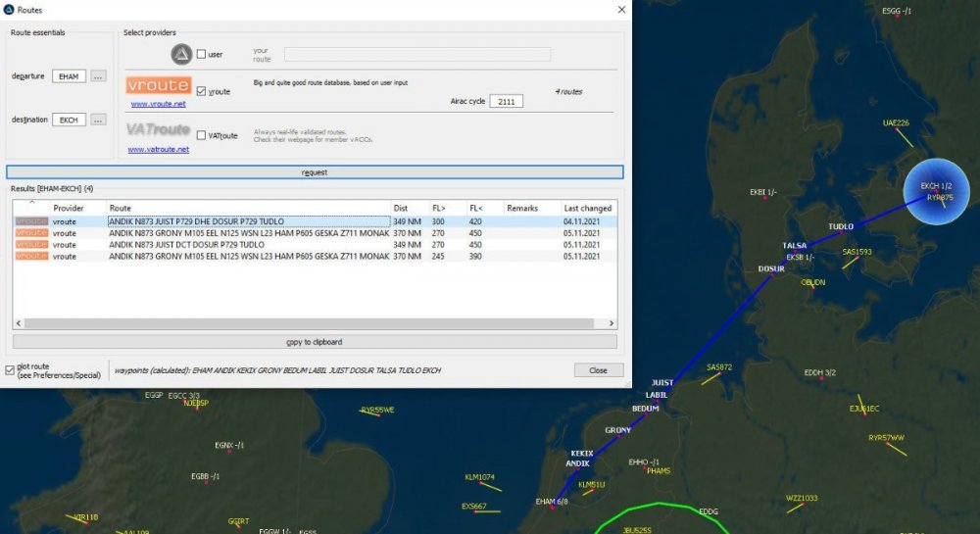Image resolution: width=980 pixels, height=534 pixels.
Task: Click the grey VATroute provider logo
Action: click(x=158, y=129)
